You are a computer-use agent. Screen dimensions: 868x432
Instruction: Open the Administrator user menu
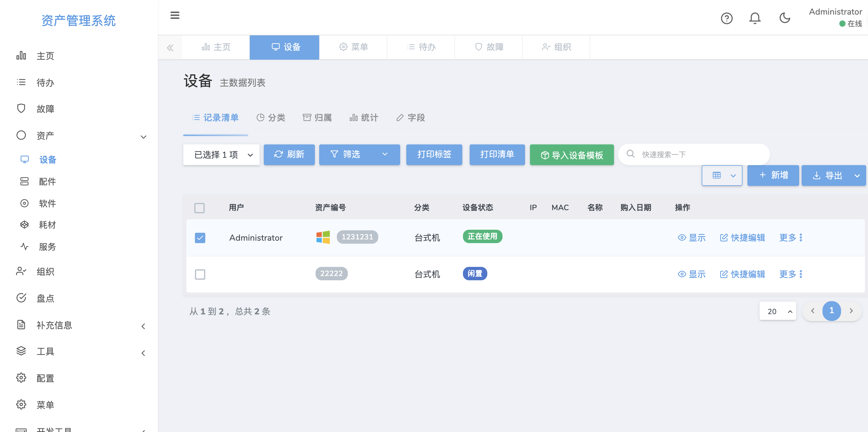(x=835, y=18)
